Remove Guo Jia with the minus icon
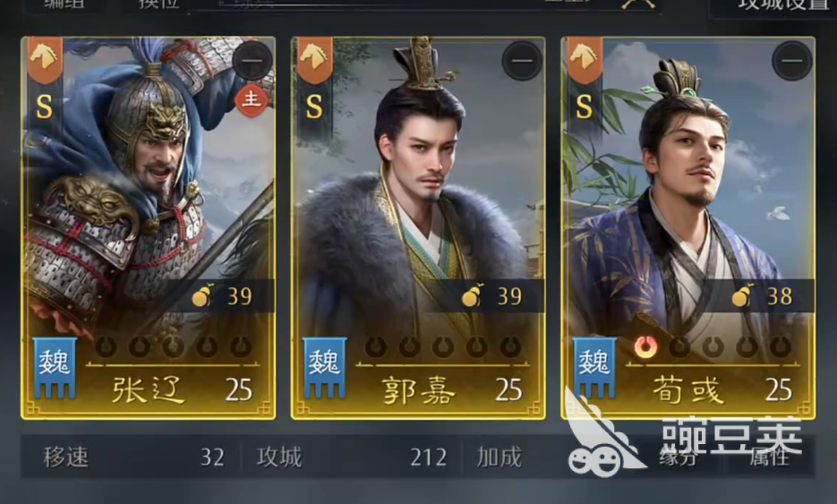Screen dimensions: 837x504 (x=522, y=61)
